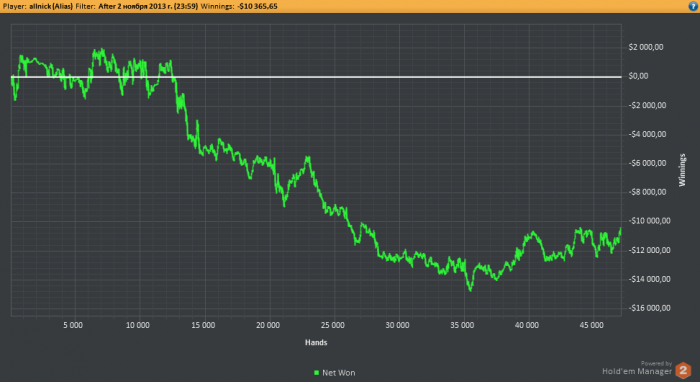
Task: Click the '20 000' hands axis label
Action: click(268, 325)
